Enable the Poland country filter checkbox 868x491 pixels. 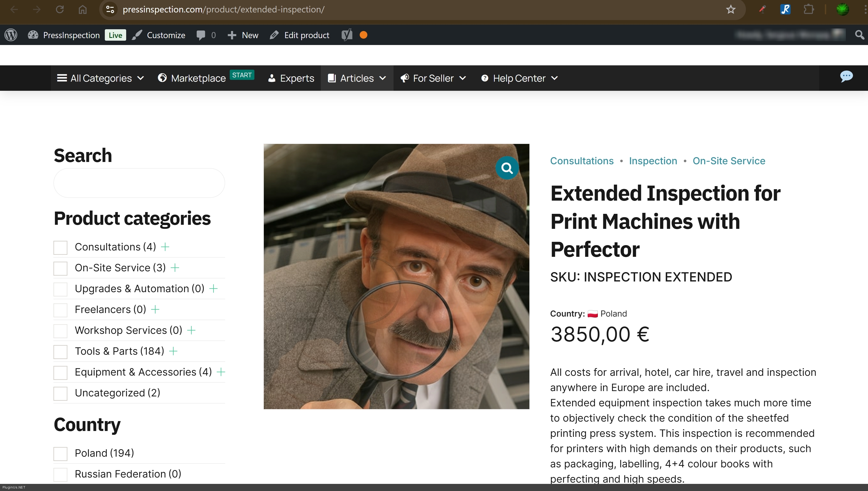tap(60, 454)
